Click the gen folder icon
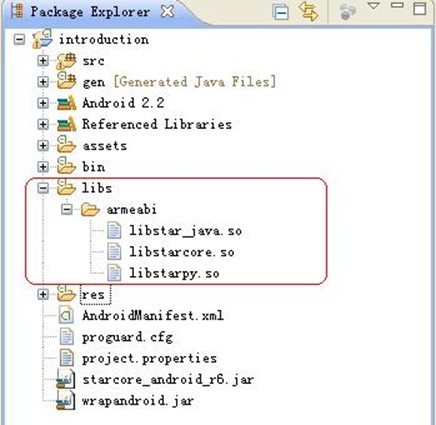 tap(66, 81)
